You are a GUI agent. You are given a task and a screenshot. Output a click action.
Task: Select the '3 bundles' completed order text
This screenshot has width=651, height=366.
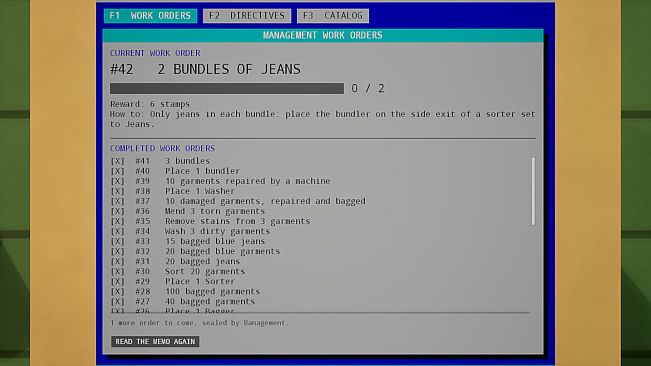[187, 161]
